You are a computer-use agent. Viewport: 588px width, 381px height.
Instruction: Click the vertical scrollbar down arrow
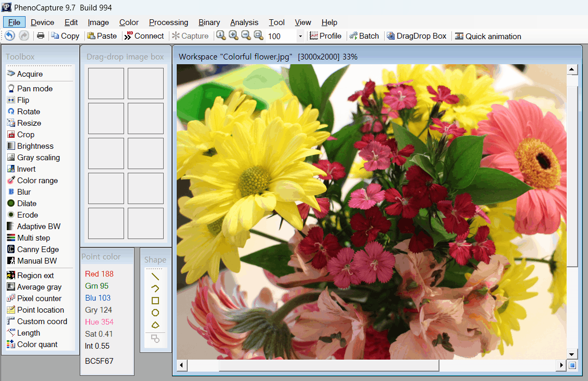pyautogui.click(x=572, y=354)
